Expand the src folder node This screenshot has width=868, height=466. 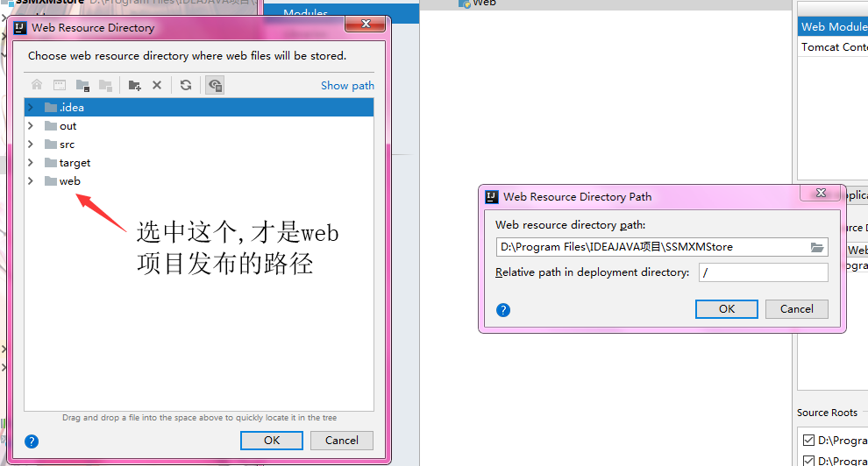[x=31, y=145]
